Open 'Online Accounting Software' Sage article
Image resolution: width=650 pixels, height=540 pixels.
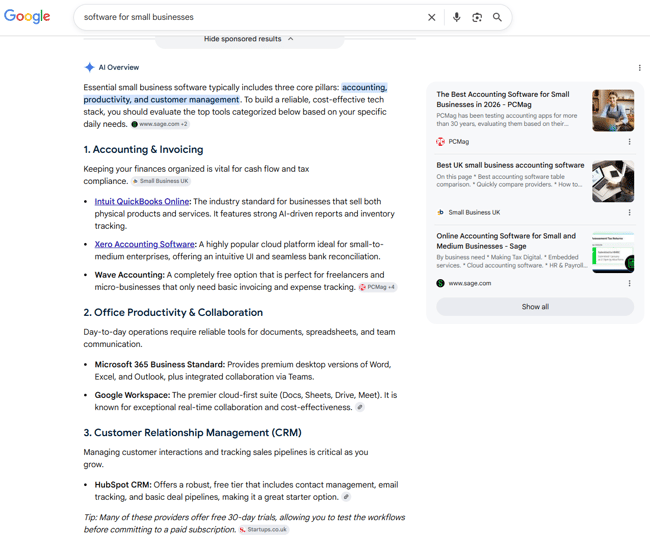(x=506, y=241)
